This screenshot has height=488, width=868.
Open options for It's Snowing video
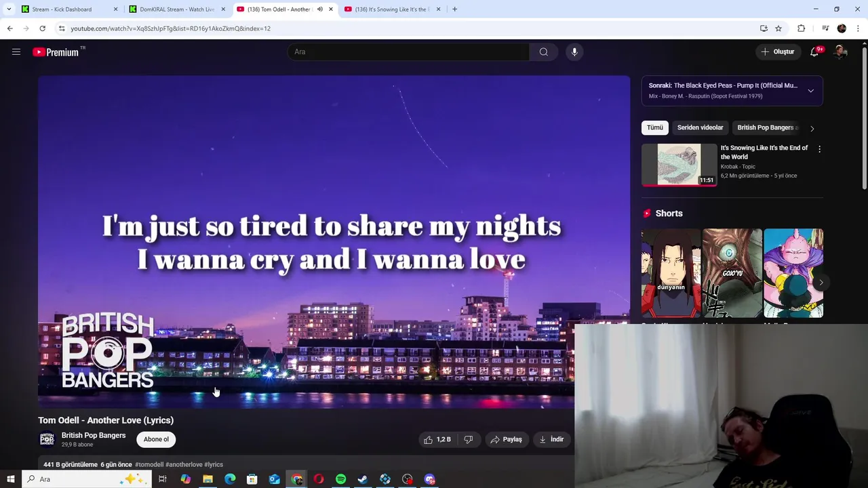click(819, 149)
